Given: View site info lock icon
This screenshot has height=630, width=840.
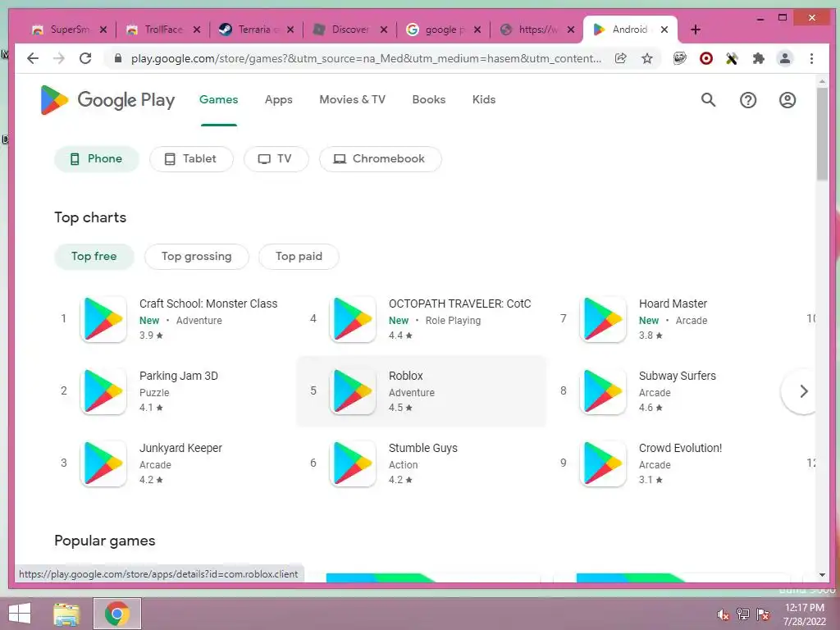Looking at the screenshot, I should [x=118, y=58].
